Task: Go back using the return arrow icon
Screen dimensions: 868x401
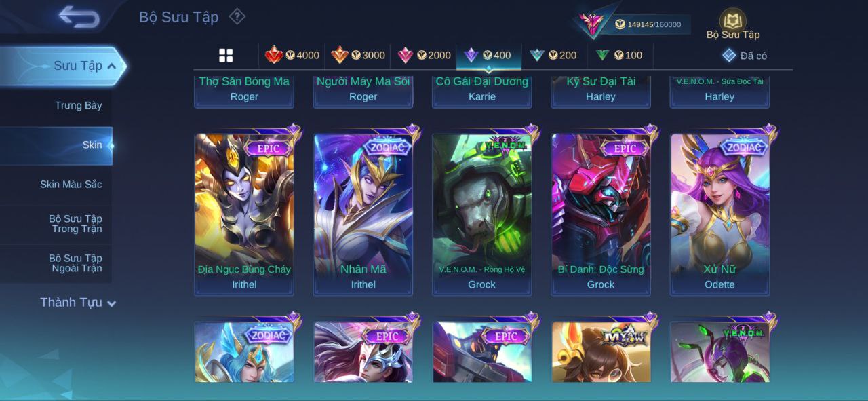Action: pyautogui.click(x=79, y=17)
